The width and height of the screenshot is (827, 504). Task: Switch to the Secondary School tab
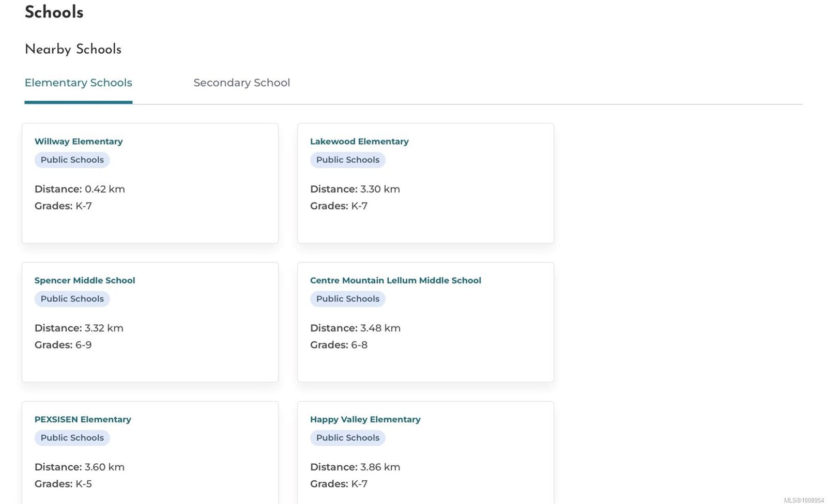(x=241, y=83)
